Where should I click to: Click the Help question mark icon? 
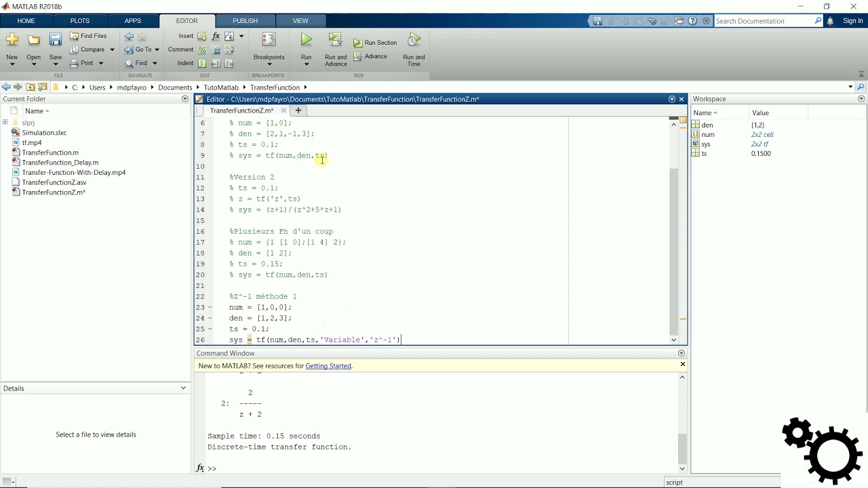coord(692,21)
